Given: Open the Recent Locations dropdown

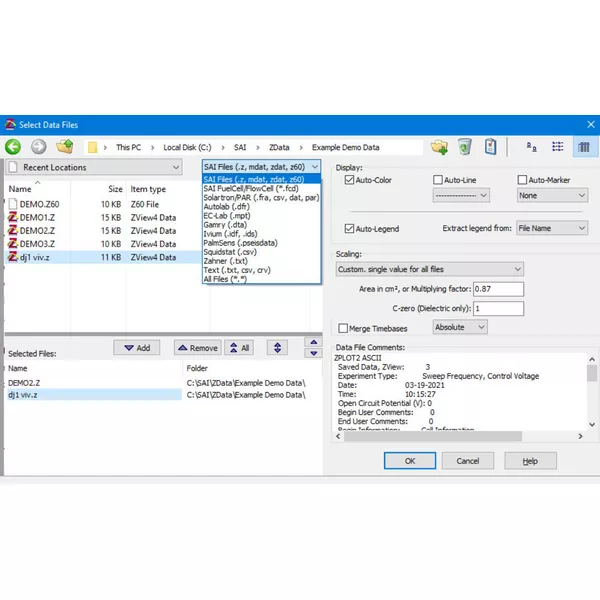Looking at the screenshot, I should coord(94,167).
